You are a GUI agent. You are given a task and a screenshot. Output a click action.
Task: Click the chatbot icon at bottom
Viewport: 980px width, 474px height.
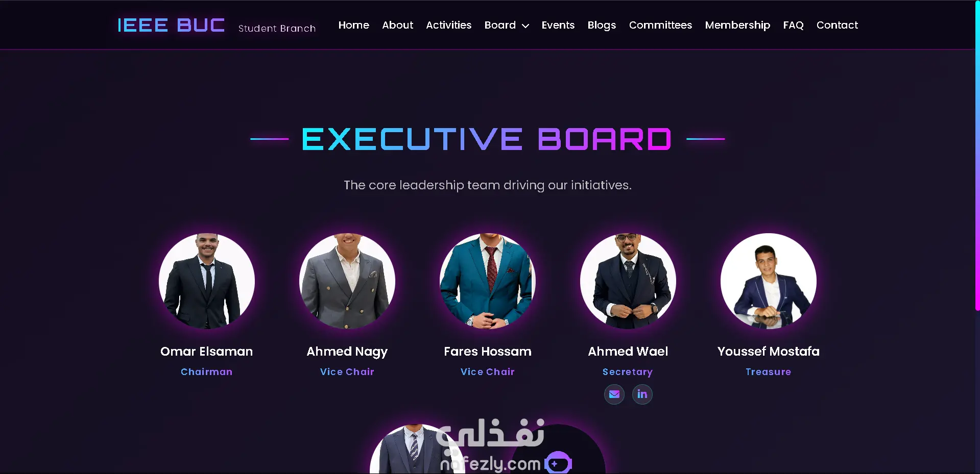pyautogui.click(x=558, y=462)
